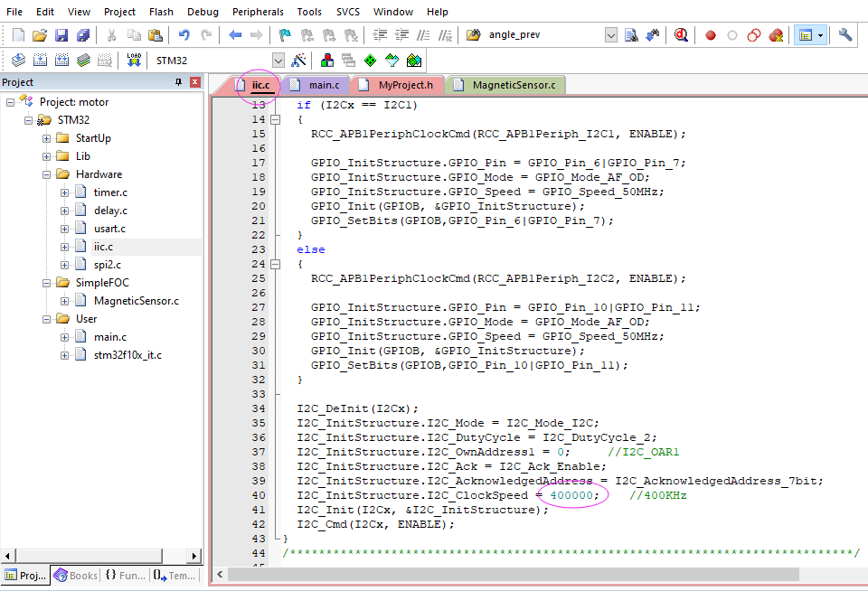Open the STM32 target selection dropdown
This screenshot has height=591, width=868.
[278, 60]
